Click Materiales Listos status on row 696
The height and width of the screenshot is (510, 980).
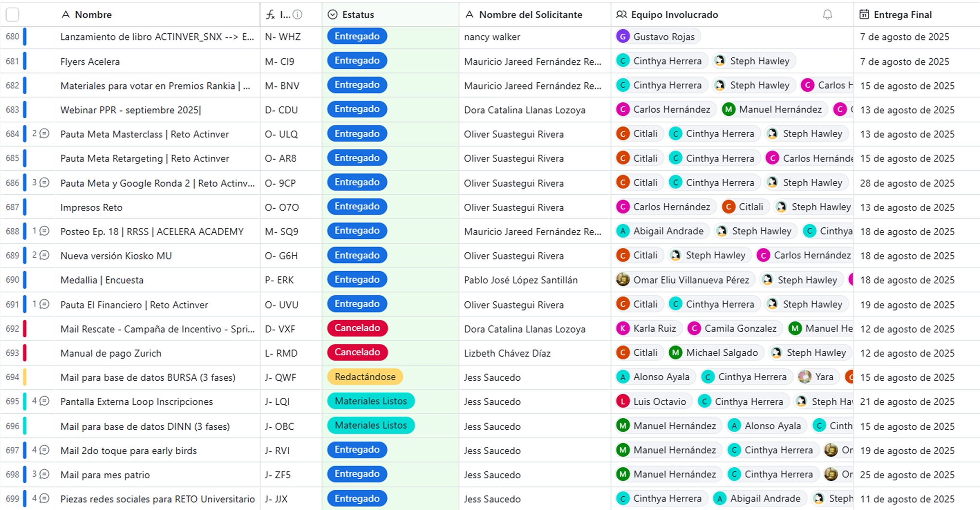370,425
